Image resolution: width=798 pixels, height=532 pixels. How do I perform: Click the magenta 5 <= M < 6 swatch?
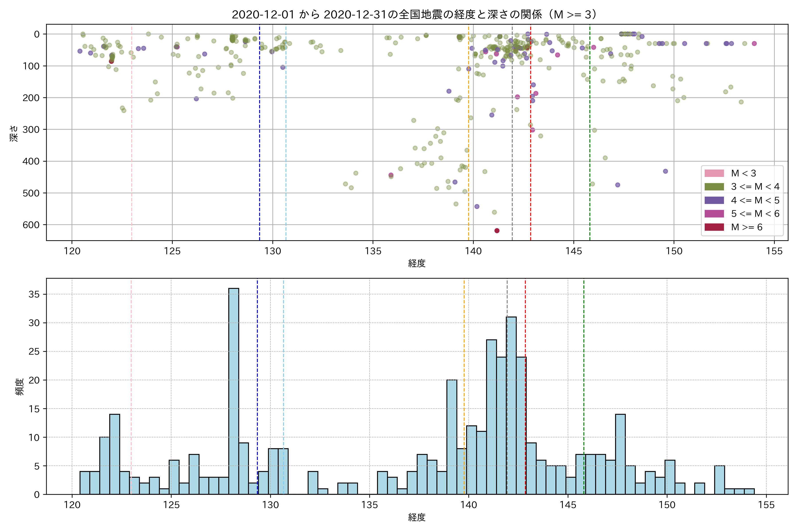click(x=714, y=213)
